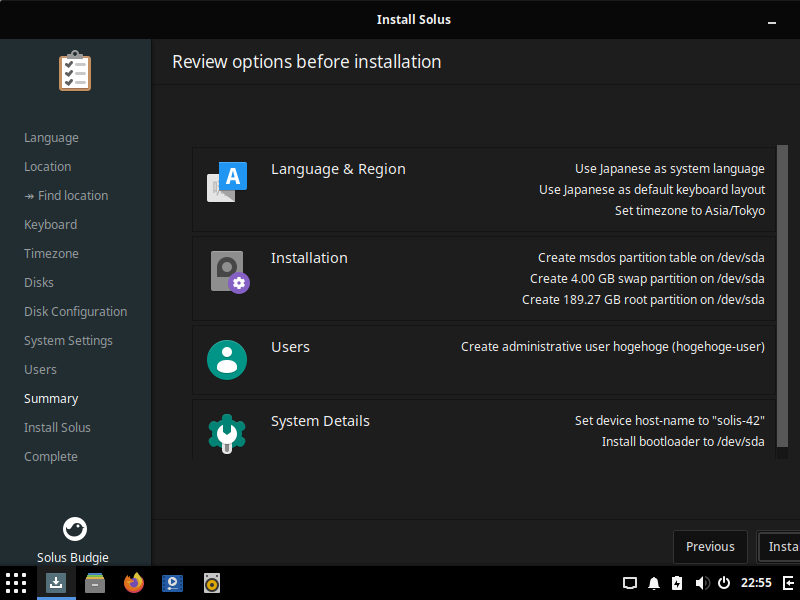Click 'Create administrative user hogehoge' text

(613, 347)
